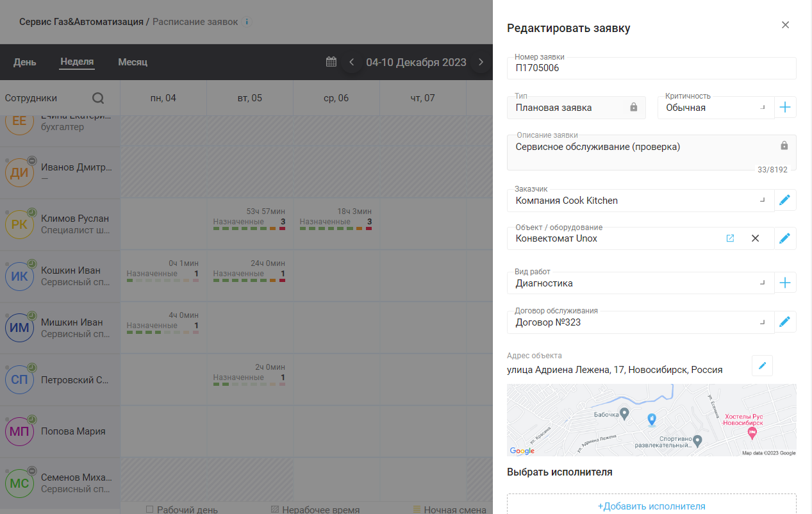Click the Google map thumbnail

click(652, 420)
